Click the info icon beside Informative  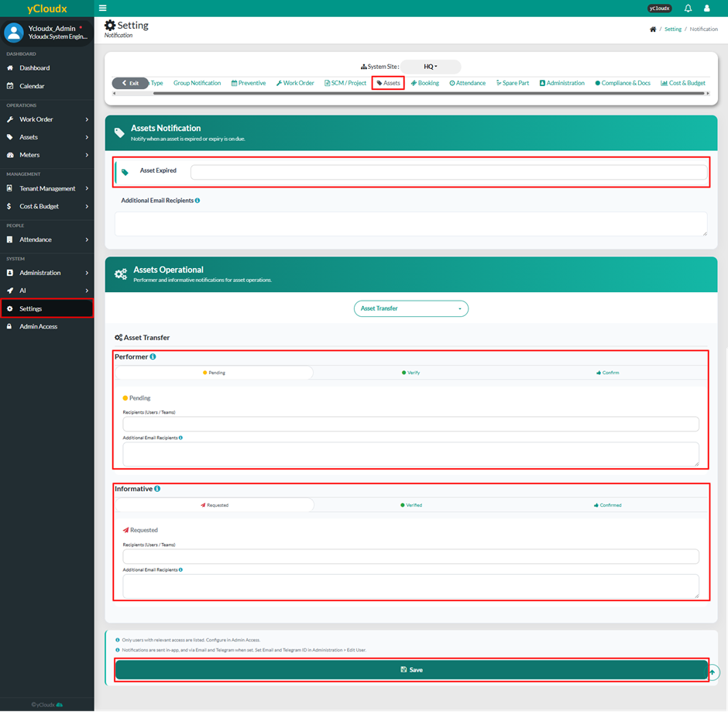(157, 489)
